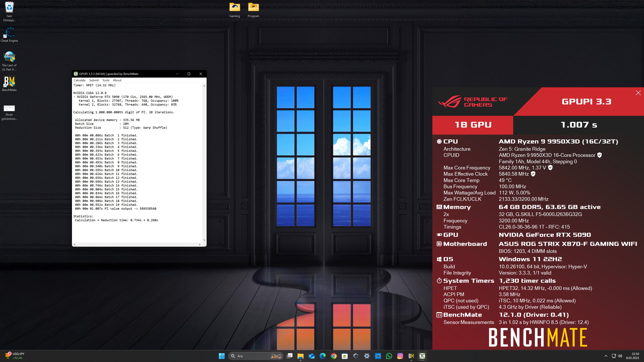Open USD/JPY widget in taskbar

(15, 356)
